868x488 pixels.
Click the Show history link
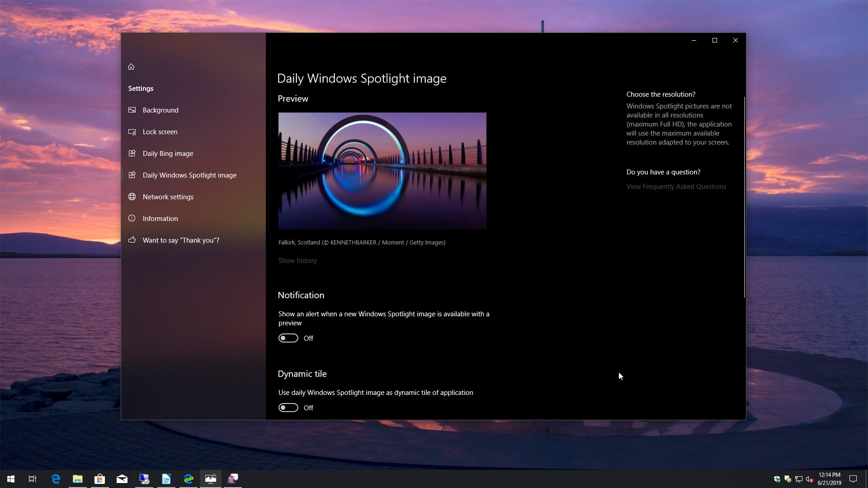[x=297, y=261]
